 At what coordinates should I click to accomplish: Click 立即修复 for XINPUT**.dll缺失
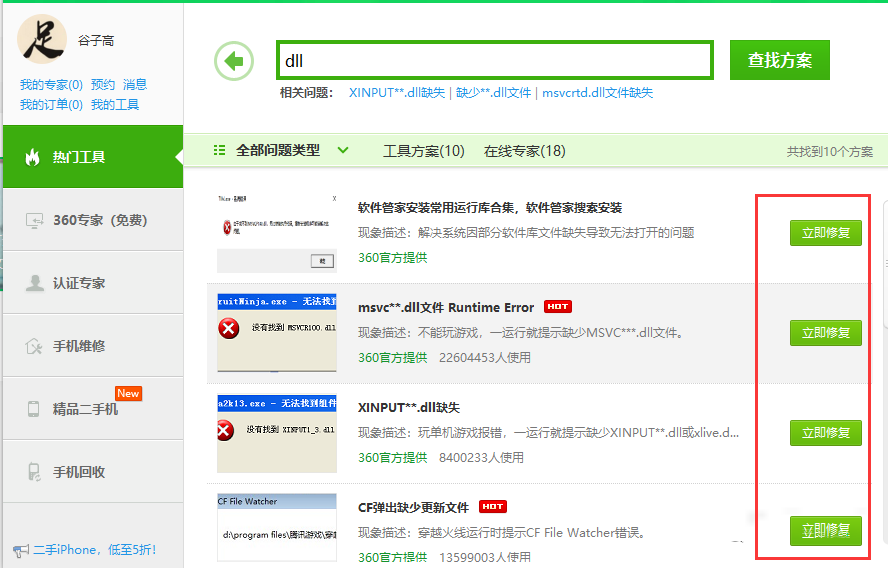click(826, 433)
